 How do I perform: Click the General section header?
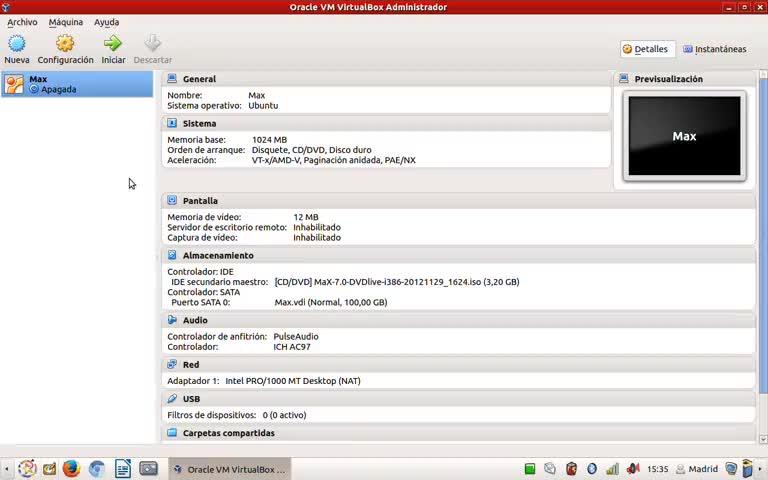pyautogui.click(x=199, y=79)
